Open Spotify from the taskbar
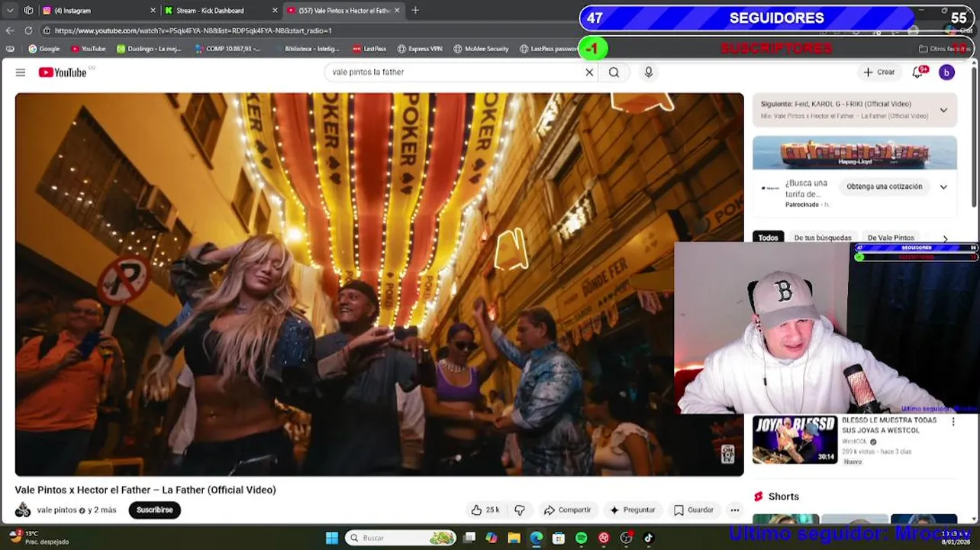This screenshot has width=980, height=550. (x=582, y=538)
